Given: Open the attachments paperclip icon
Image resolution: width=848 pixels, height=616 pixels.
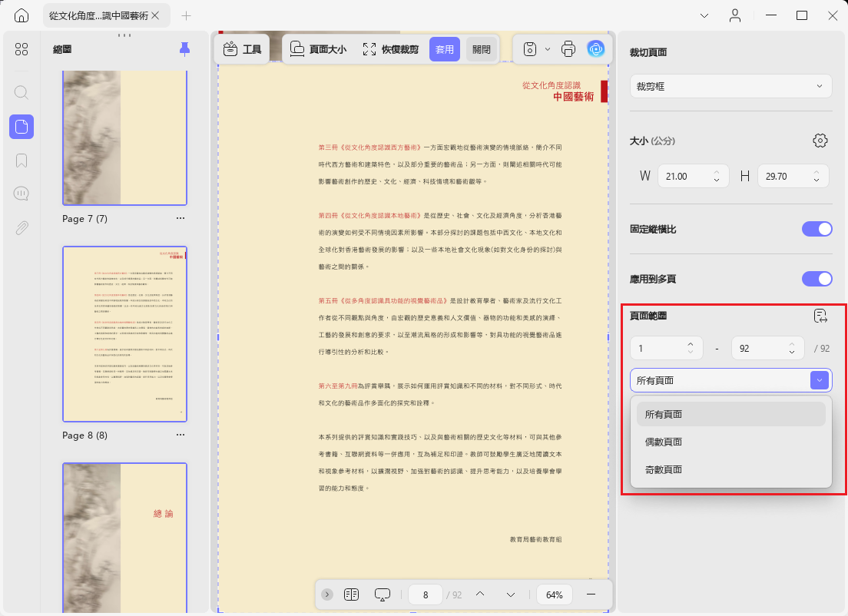Looking at the screenshot, I should pos(22,228).
